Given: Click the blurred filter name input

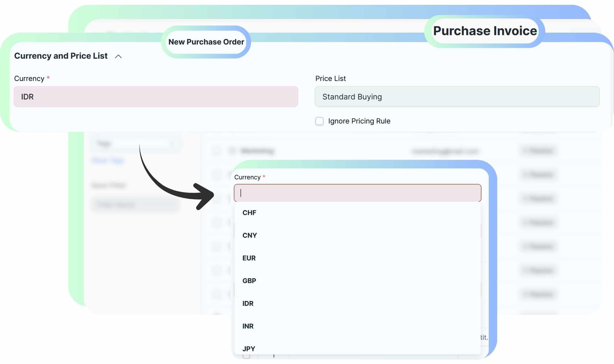Looking at the screenshot, I should [135, 205].
